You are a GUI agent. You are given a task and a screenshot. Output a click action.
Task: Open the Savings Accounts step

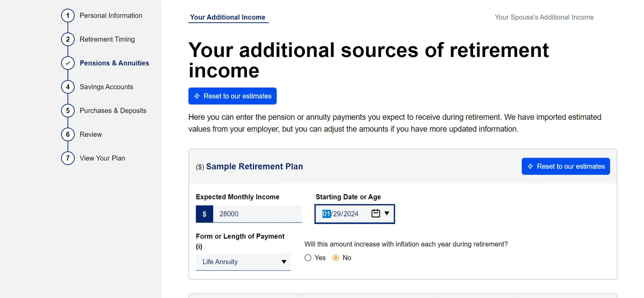pos(67,87)
